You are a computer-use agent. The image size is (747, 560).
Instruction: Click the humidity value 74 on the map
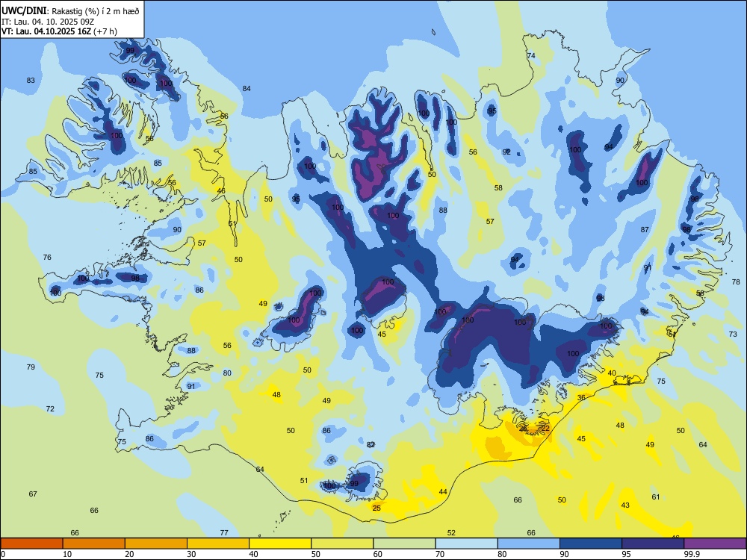531,56
